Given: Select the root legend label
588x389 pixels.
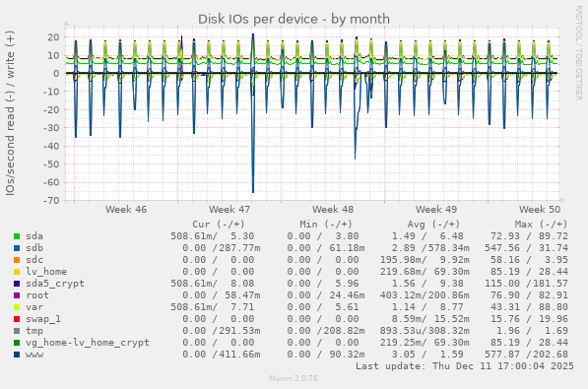Looking at the screenshot, I should point(37,295).
